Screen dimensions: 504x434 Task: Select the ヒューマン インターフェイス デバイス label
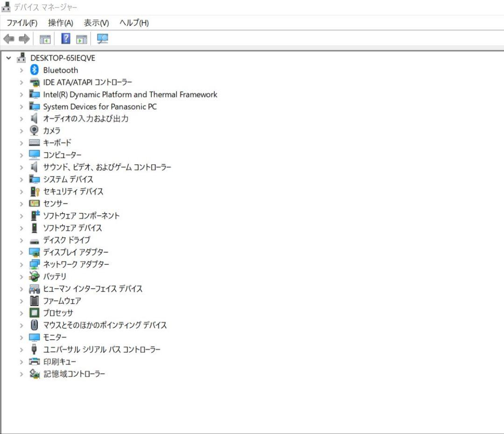(92, 289)
